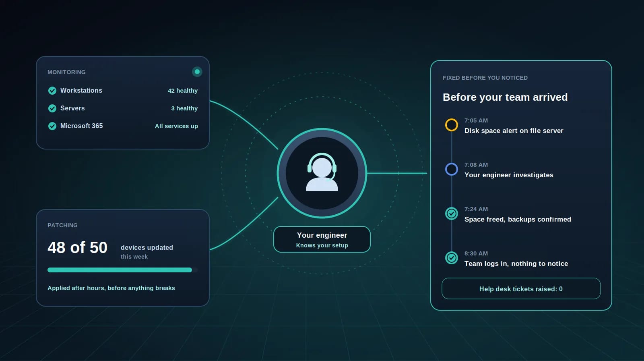Click "Before your team arrived" title
Viewport: 644px width, 361px height.
505,97
